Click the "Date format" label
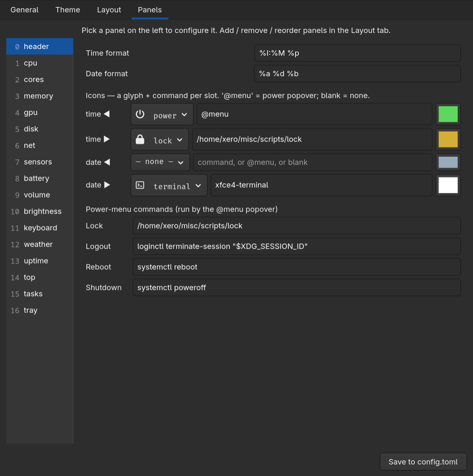Image resolution: width=473 pixels, height=476 pixels. [106, 74]
